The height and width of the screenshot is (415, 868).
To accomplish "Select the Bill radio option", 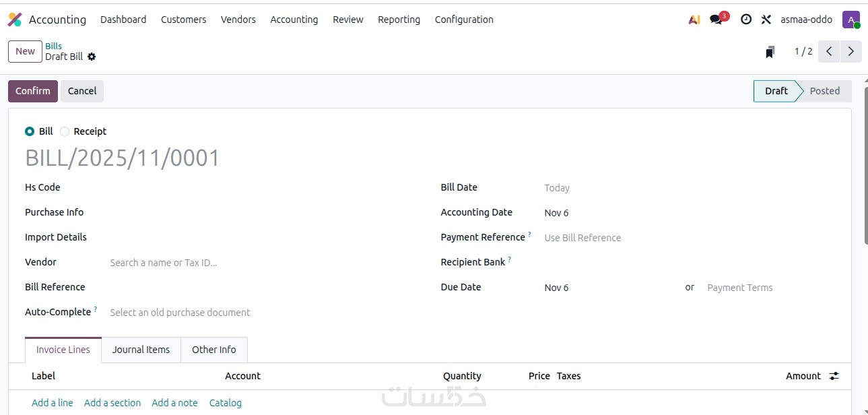I will point(30,131).
